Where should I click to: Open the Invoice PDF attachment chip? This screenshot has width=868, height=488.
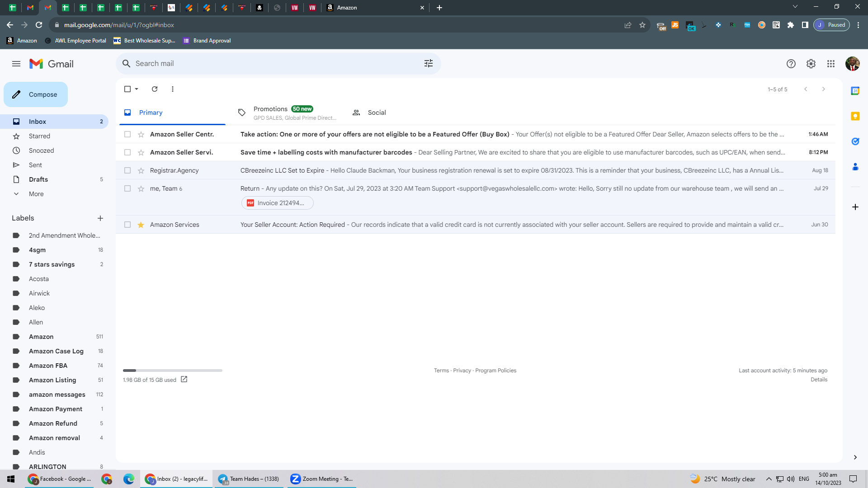(277, 203)
